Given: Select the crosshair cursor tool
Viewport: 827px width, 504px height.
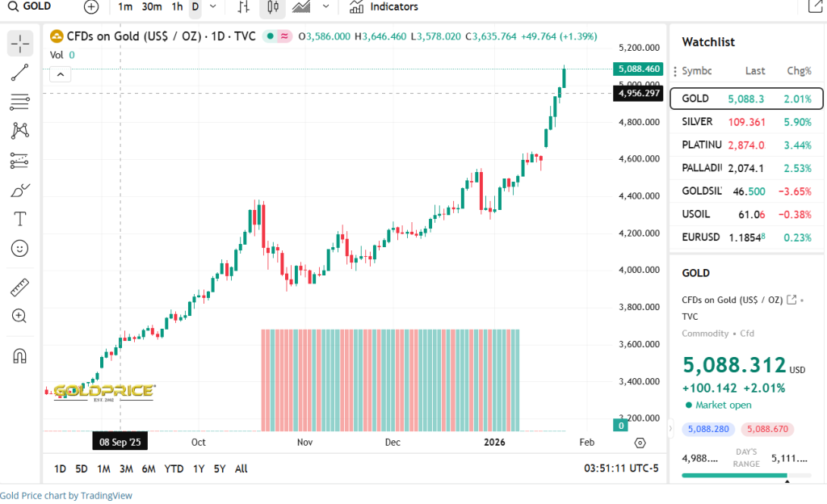Looking at the screenshot, I should click(x=19, y=44).
